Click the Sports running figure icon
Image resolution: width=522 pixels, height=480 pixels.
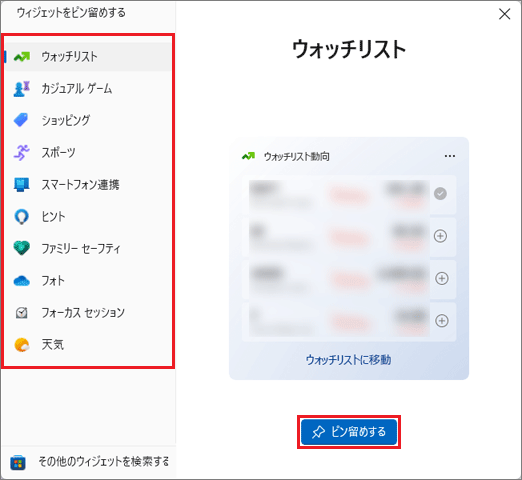tap(21, 153)
